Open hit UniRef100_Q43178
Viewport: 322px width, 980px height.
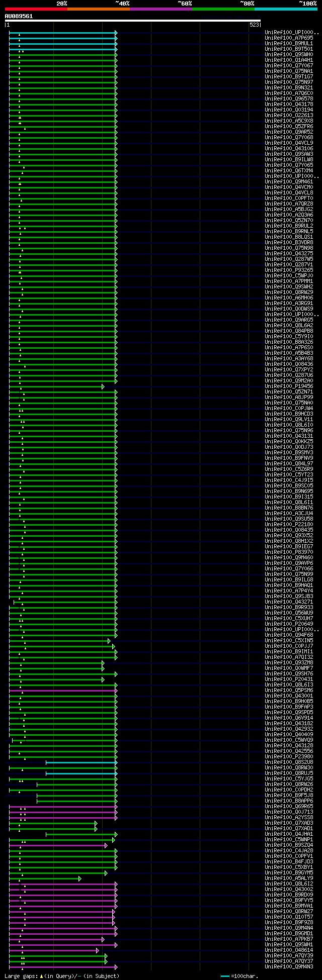tap(289, 104)
